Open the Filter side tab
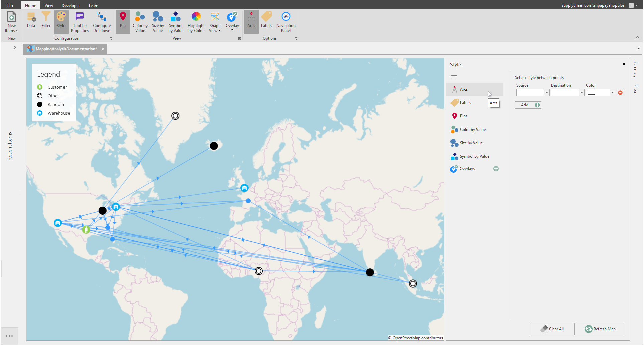This screenshot has width=644, height=345. click(635, 89)
